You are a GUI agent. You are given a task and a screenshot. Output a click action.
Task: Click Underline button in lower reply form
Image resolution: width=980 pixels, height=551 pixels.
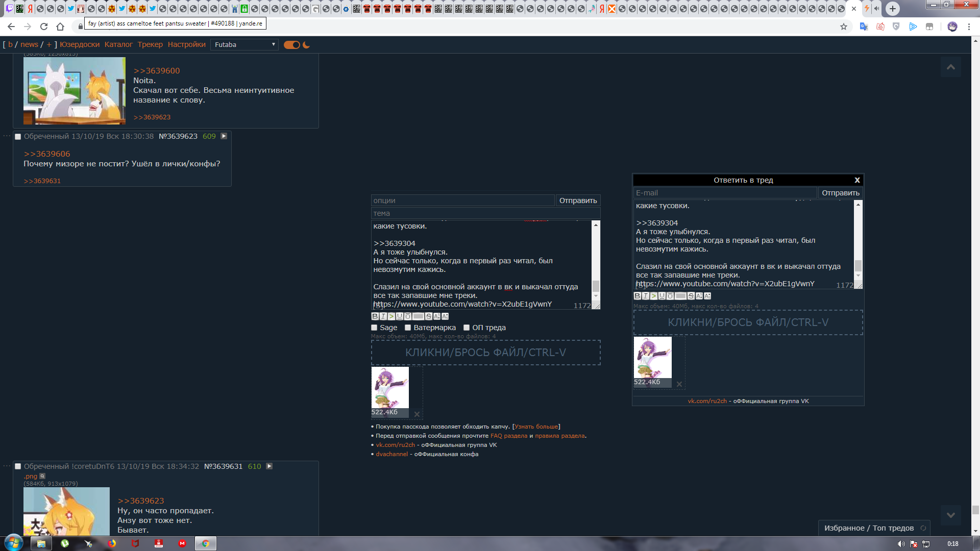click(400, 316)
